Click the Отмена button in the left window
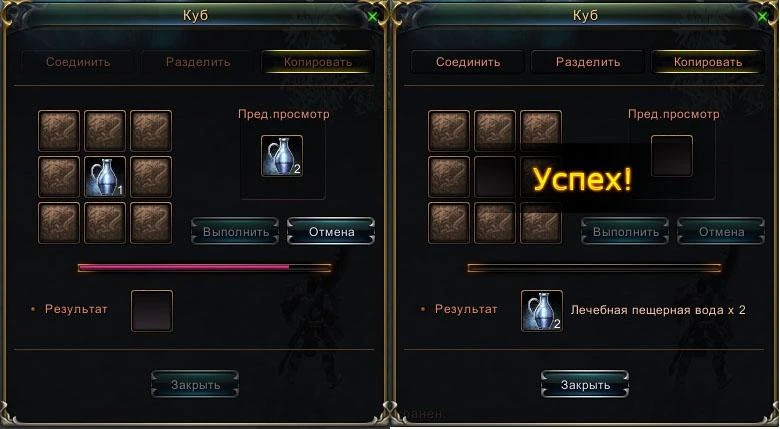 pos(331,232)
